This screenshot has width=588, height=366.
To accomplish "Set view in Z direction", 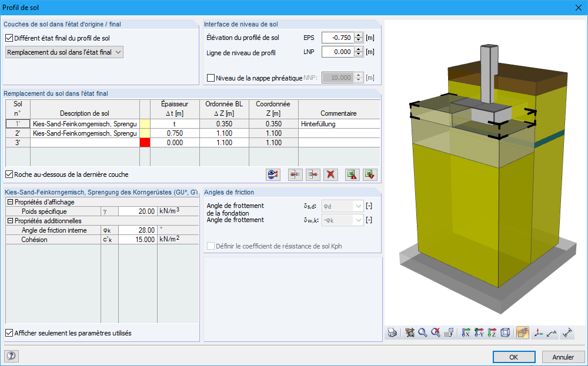I will pos(492,333).
